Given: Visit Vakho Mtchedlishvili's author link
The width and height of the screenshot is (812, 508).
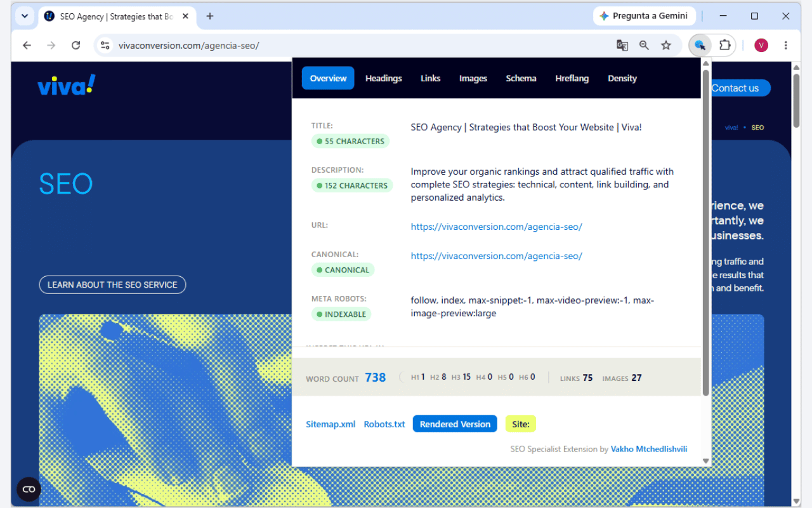Looking at the screenshot, I should coord(649,449).
